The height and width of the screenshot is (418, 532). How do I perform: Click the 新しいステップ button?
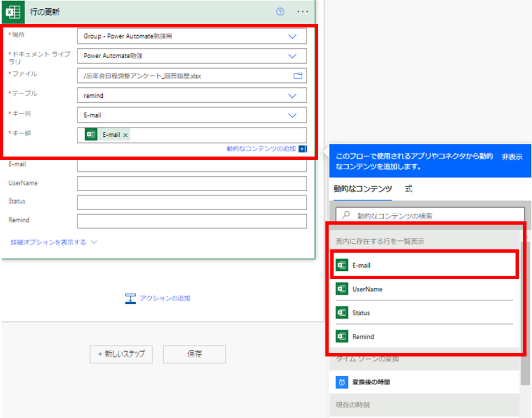pyautogui.click(x=121, y=354)
